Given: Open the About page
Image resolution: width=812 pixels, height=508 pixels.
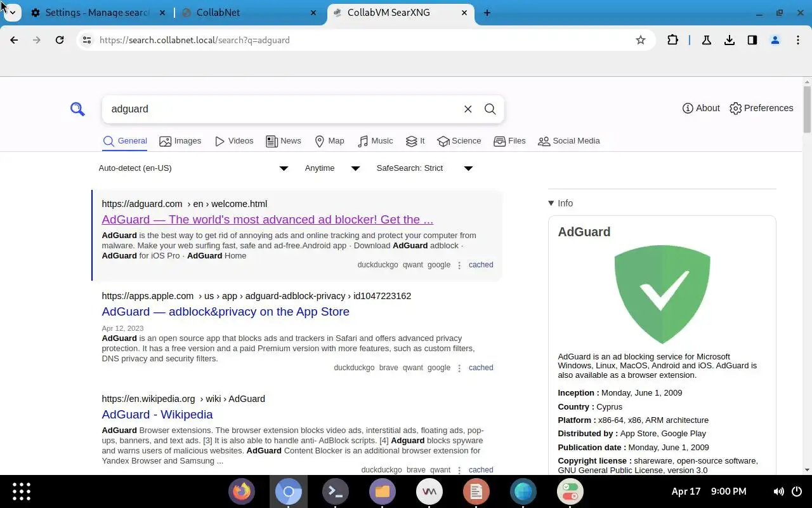Looking at the screenshot, I should pos(701,108).
